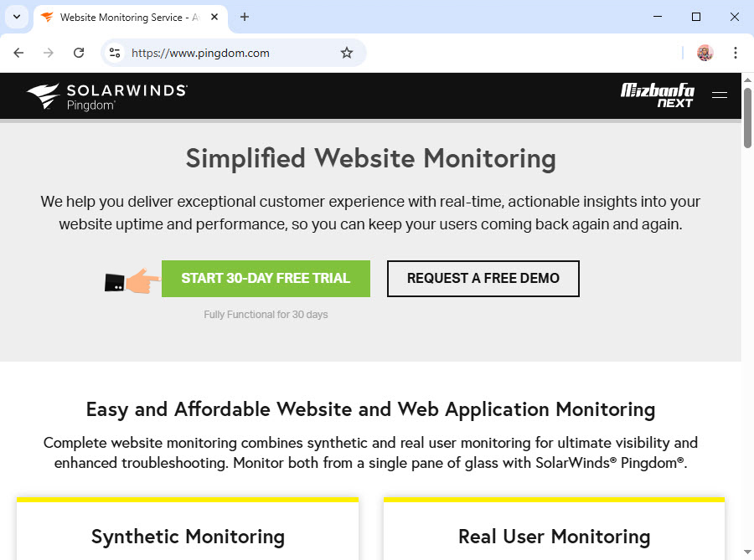Close the Website Monitoring Service tab
Image resolution: width=754 pixels, height=560 pixels.
pyautogui.click(x=214, y=18)
